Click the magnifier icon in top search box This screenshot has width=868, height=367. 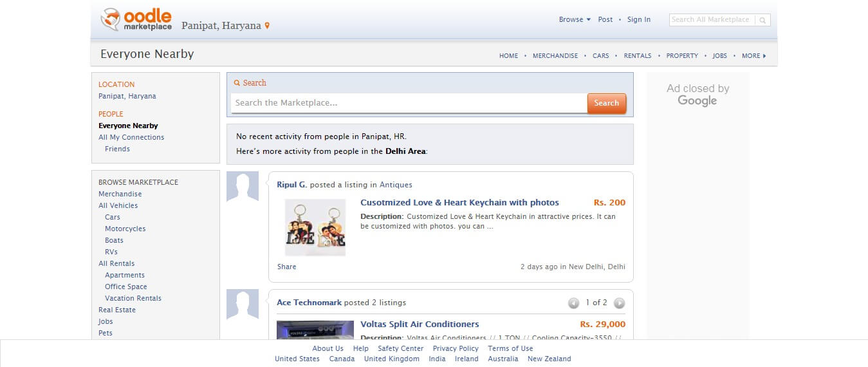[762, 20]
